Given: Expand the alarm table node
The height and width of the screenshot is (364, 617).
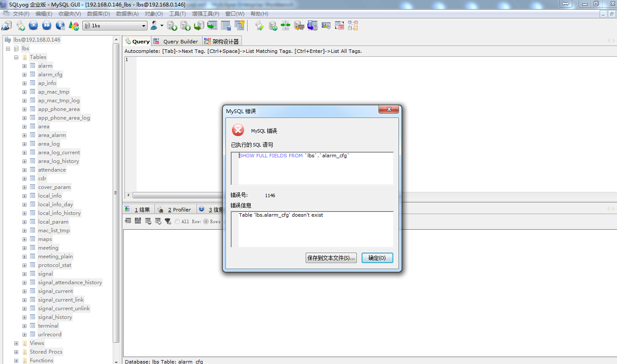Looking at the screenshot, I should [24, 66].
